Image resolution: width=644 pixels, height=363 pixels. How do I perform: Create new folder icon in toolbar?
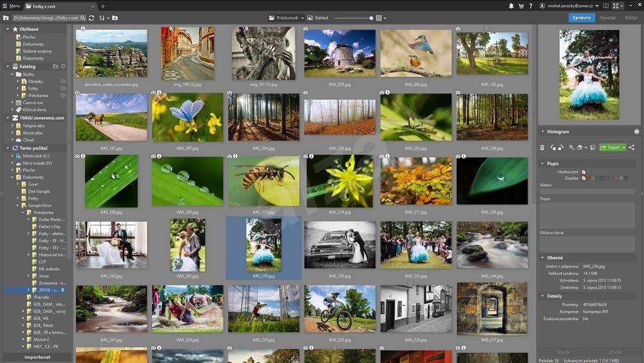(x=115, y=17)
